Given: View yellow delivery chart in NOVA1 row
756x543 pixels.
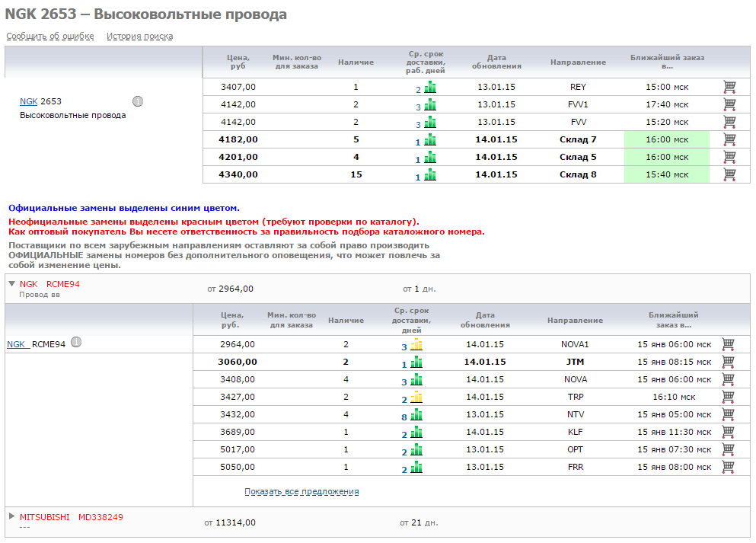Looking at the screenshot, I should coord(416,345).
